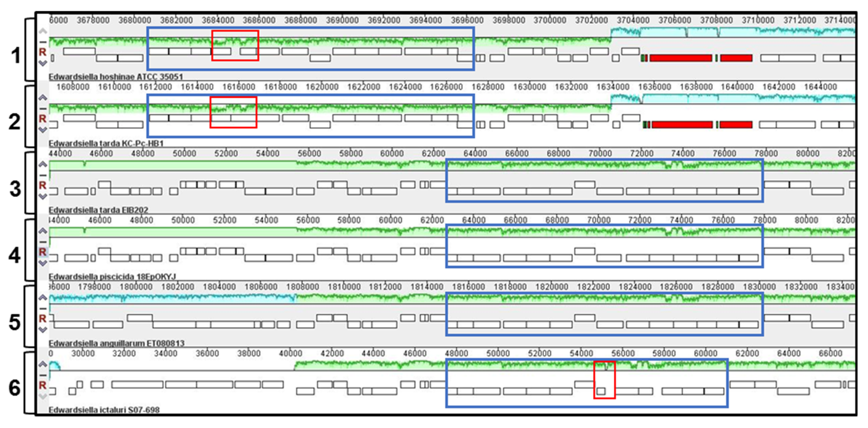The image size is (868, 428).
Task: Move the tarda KC-Pc-HB1 genome up
Action: pyautogui.click(x=42, y=98)
